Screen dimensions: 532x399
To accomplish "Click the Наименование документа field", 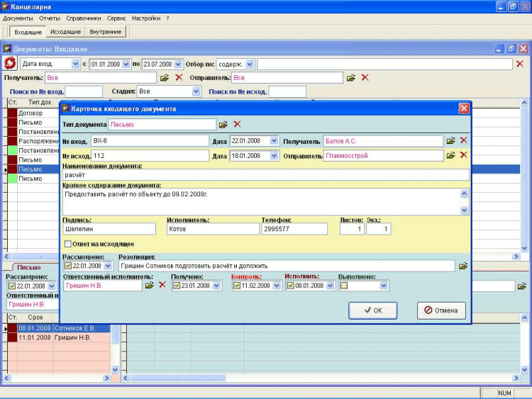I will 265,174.
